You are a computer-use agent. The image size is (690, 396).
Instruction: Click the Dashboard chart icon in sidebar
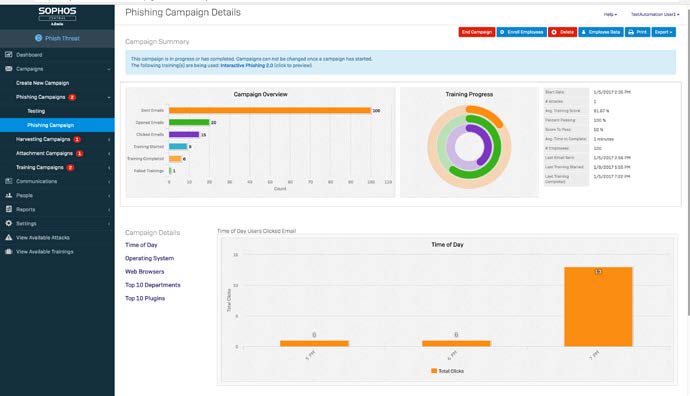[x=8, y=55]
